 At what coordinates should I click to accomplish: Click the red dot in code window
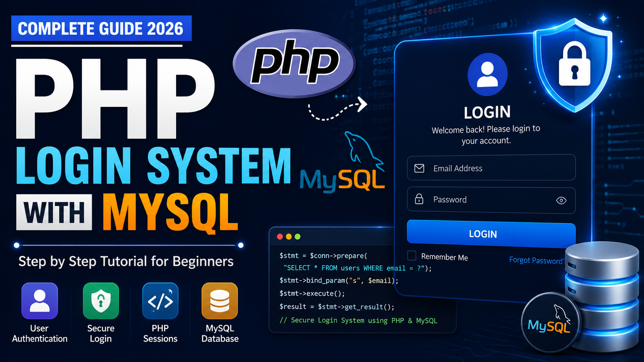pyautogui.click(x=280, y=237)
